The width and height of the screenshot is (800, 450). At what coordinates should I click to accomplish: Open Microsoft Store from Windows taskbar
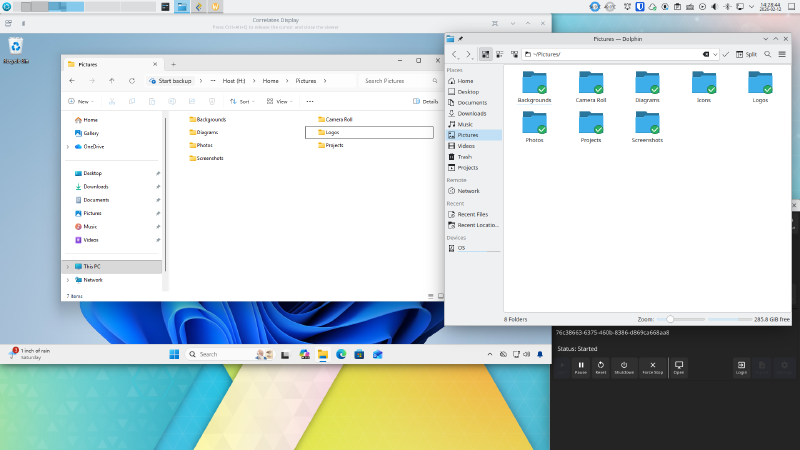point(359,354)
